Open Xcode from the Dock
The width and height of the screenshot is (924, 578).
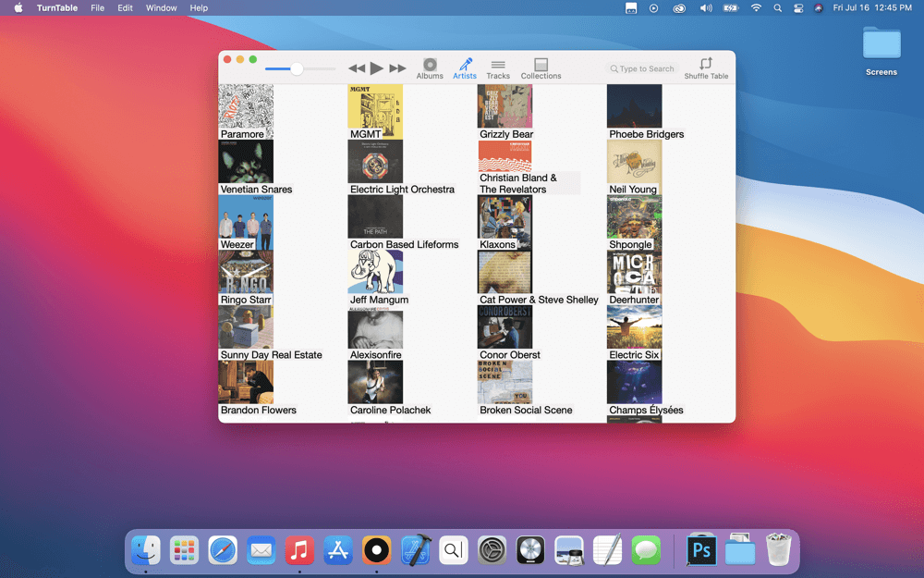(x=416, y=551)
